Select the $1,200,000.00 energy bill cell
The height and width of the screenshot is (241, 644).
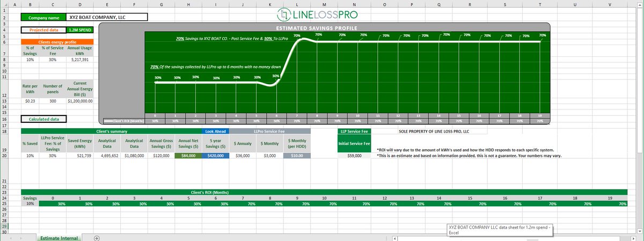coord(80,100)
